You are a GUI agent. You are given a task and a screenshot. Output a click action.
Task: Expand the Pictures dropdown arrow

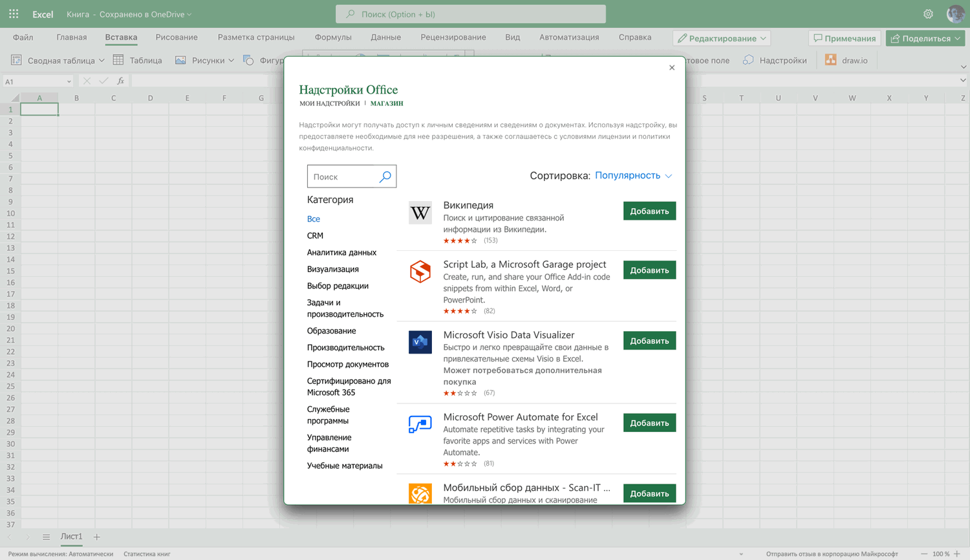coord(231,60)
